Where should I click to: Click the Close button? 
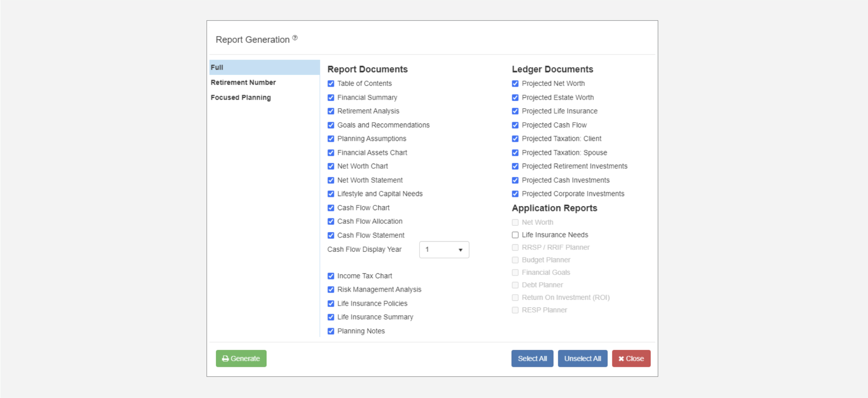point(631,358)
